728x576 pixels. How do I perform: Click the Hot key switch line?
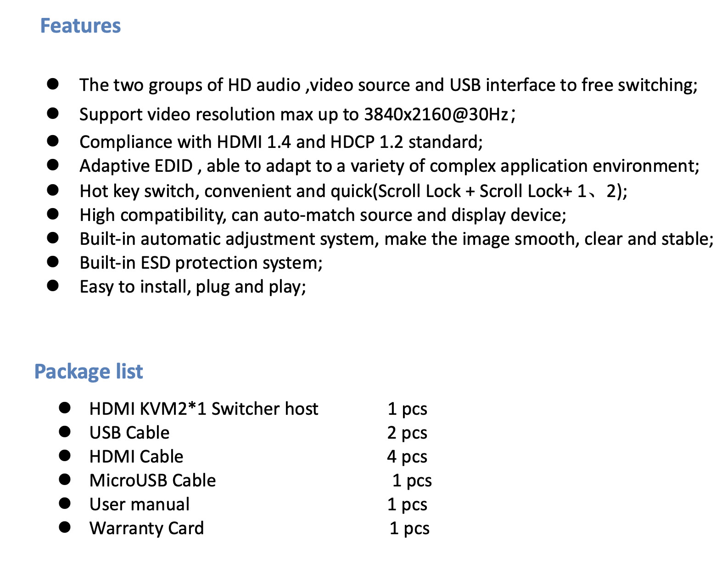[x=353, y=191]
